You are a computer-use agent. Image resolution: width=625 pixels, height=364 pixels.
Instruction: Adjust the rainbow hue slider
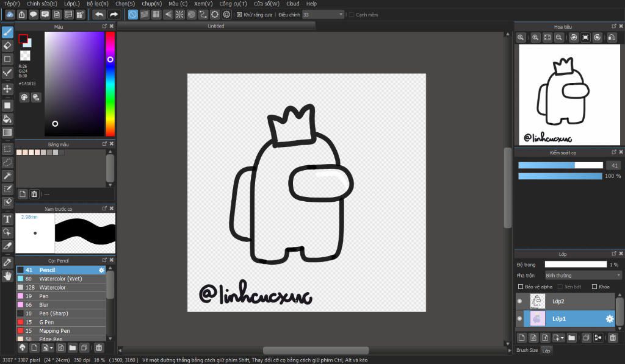[x=110, y=84]
